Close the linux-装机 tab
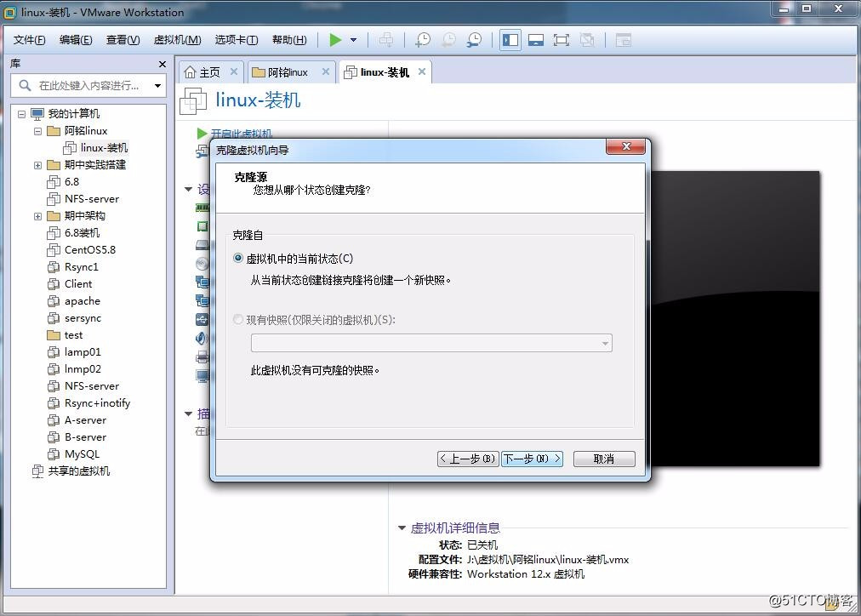This screenshot has width=861, height=616. click(x=422, y=72)
